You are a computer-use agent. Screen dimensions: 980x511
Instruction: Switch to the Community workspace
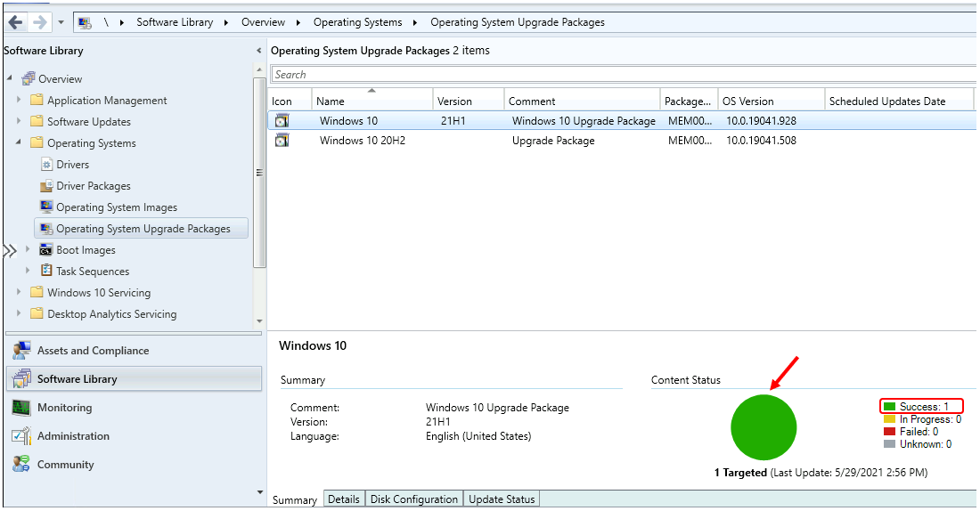coord(133,465)
